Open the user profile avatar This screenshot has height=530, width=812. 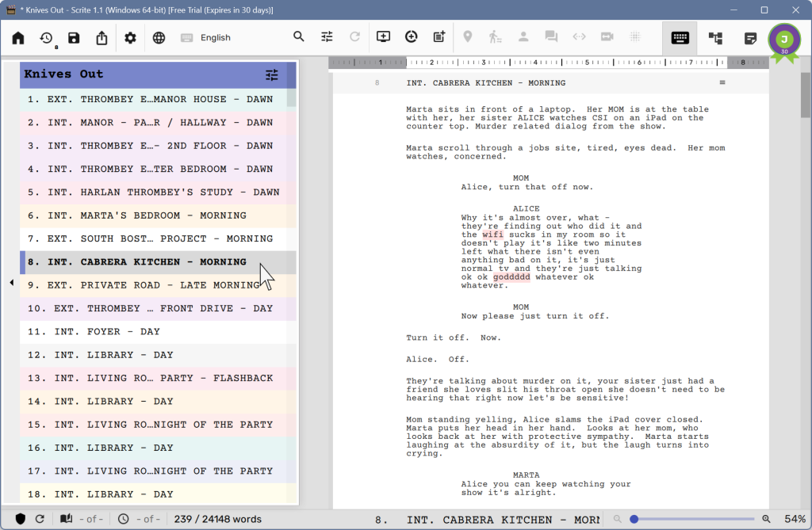(x=785, y=36)
